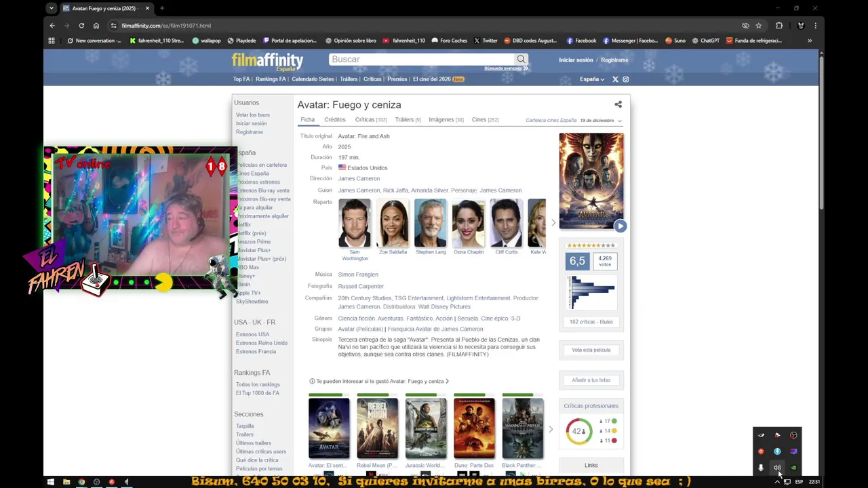The height and width of the screenshot is (488, 868).
Task: Open the Dune: Parte Dos poster
Action: pyautogui.click(x=474, y=428)
